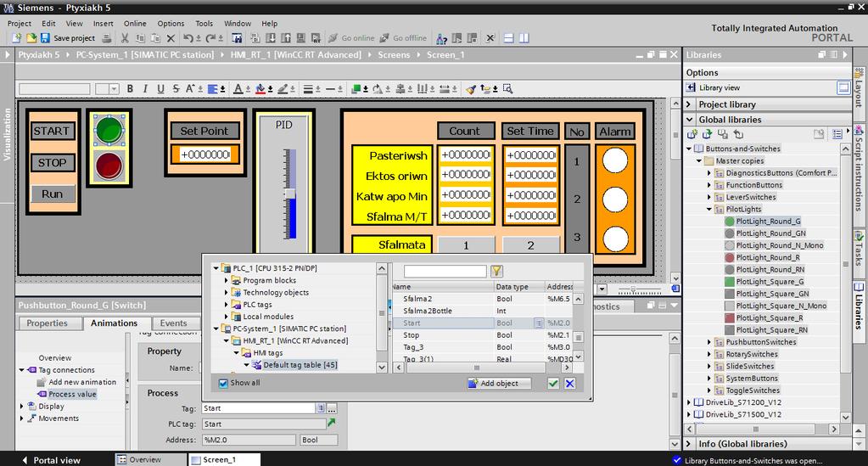Toggle the Show all checkbox
868x466 pixels.
click(x=223, y=383)
